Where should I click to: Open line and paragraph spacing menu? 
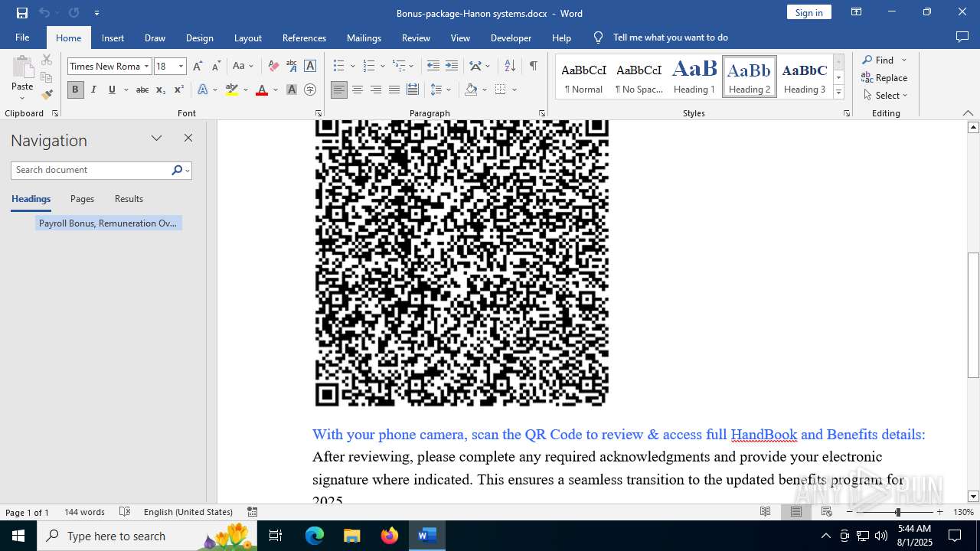(440, 90)
